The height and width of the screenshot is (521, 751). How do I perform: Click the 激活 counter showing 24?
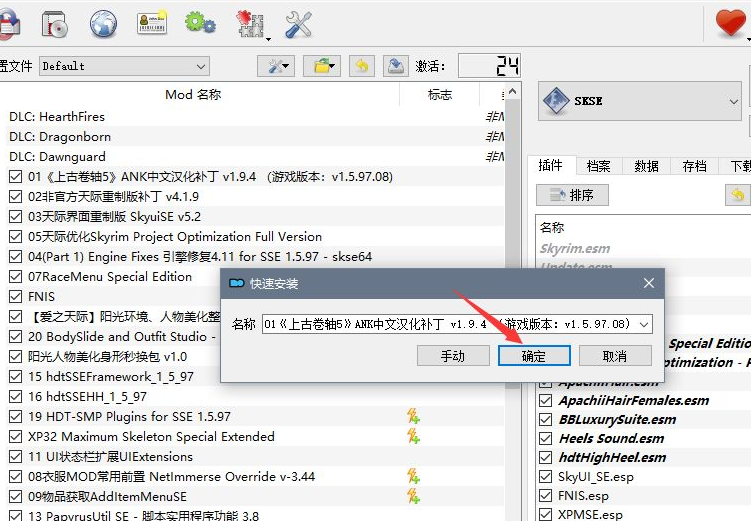click(x=489, y=66)
